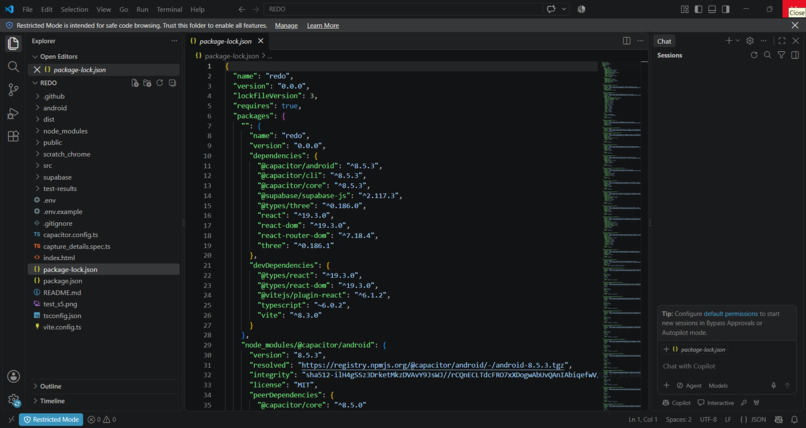This screenshot has height=428, width=806.
Task: Click Spaces: 2 indentation indicator
Action: pyautogui.click(x=679, y=419)
